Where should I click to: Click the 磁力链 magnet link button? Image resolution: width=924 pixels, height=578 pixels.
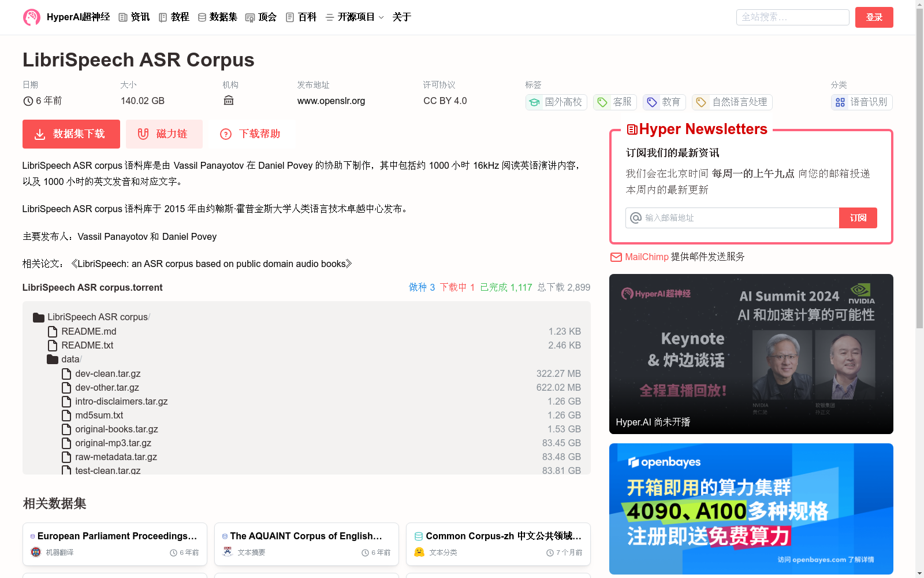point(164,134)
